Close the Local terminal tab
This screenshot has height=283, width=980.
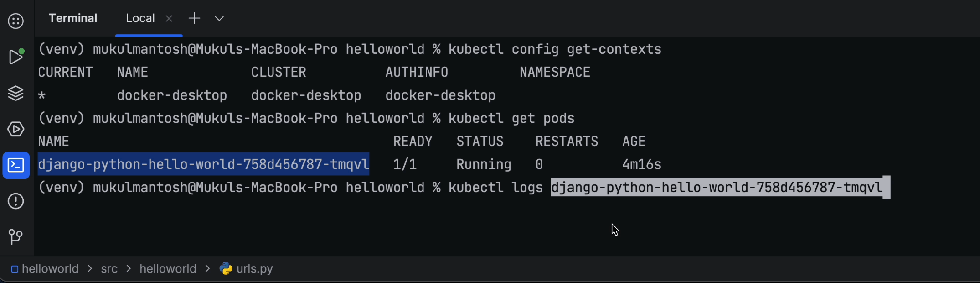pos(169,18)
